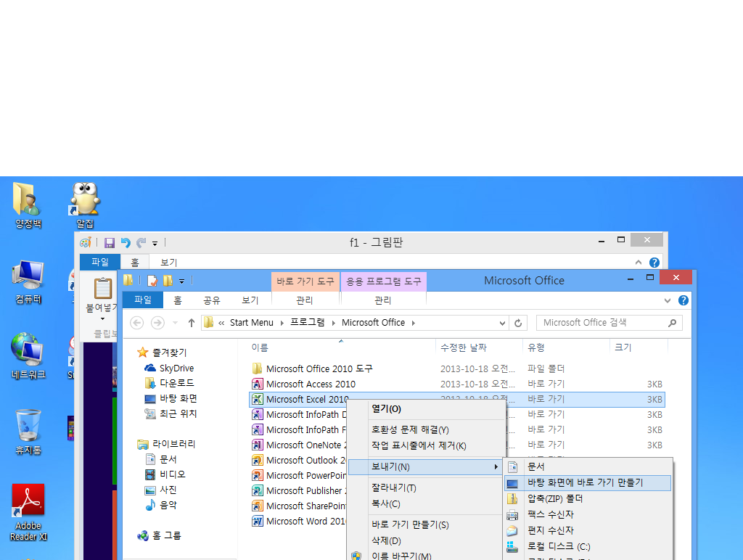Select the 양정백 user folder on desktop

(x=28, y=205)
